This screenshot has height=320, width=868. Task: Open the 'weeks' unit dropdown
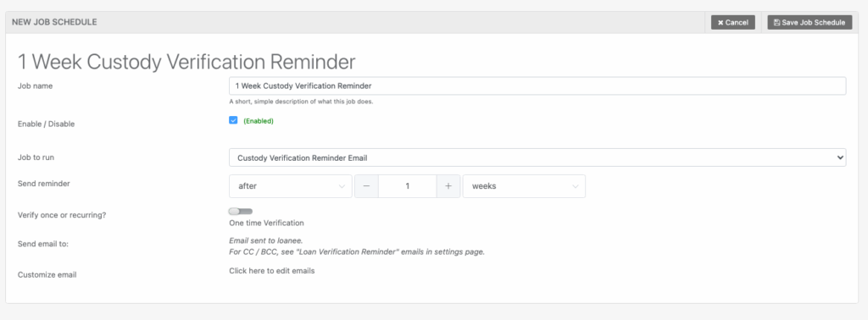(x=524, y=186)
